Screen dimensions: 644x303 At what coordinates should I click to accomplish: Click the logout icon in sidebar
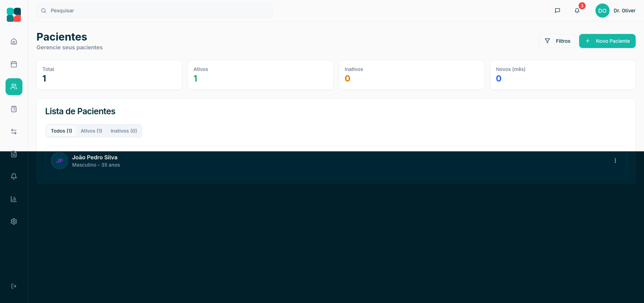click(x=14, y=286)
